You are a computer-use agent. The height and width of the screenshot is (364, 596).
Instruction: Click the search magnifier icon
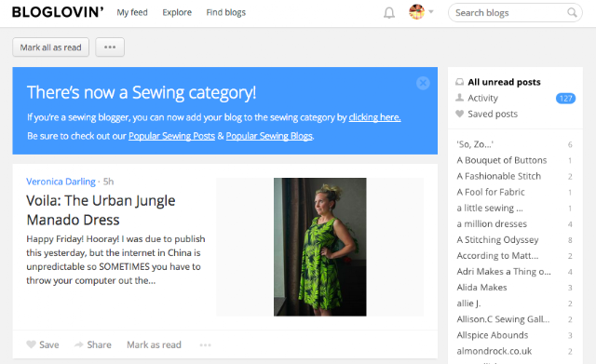(572, 12)
